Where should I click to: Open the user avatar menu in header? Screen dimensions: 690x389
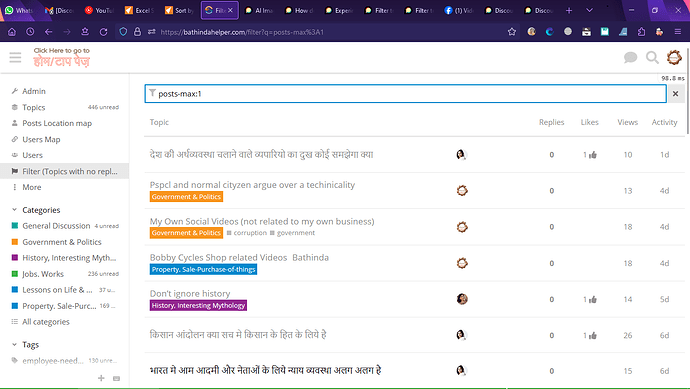[674, 57]
